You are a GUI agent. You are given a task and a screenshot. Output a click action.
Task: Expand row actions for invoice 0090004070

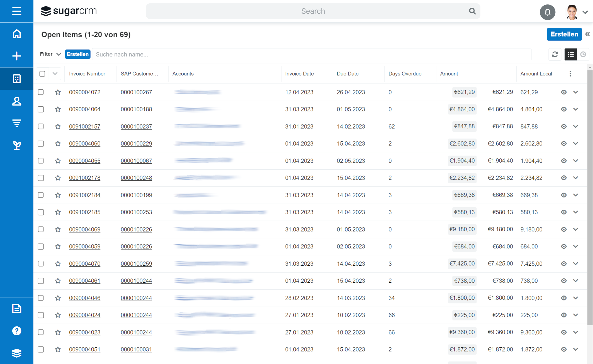[x=576, y=264]
